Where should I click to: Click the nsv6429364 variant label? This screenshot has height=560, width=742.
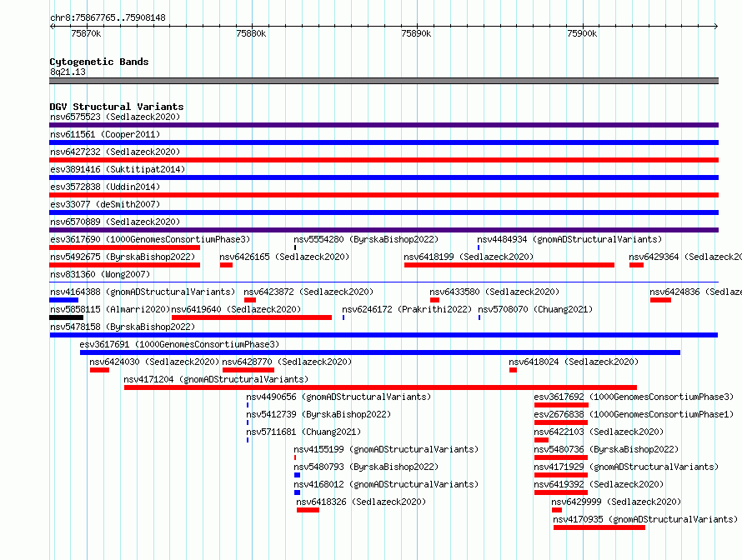(x=685, y=257)
